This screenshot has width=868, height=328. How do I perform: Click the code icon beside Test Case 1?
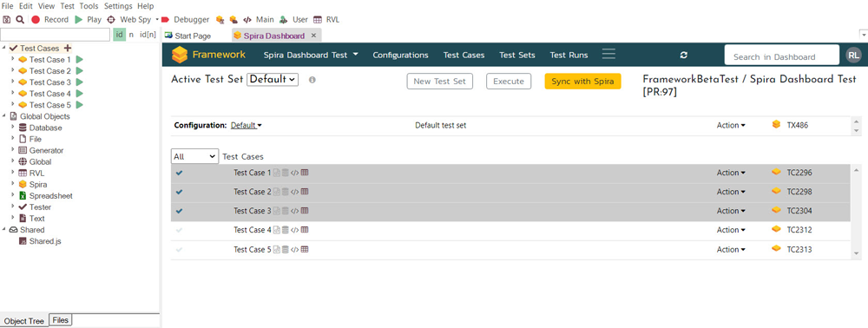coord(295,173)
